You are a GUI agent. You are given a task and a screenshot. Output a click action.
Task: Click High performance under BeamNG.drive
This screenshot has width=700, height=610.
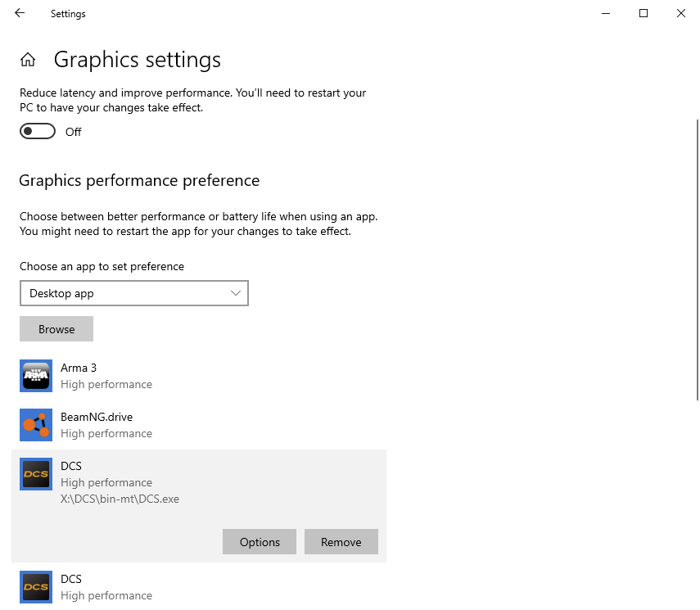106,434
